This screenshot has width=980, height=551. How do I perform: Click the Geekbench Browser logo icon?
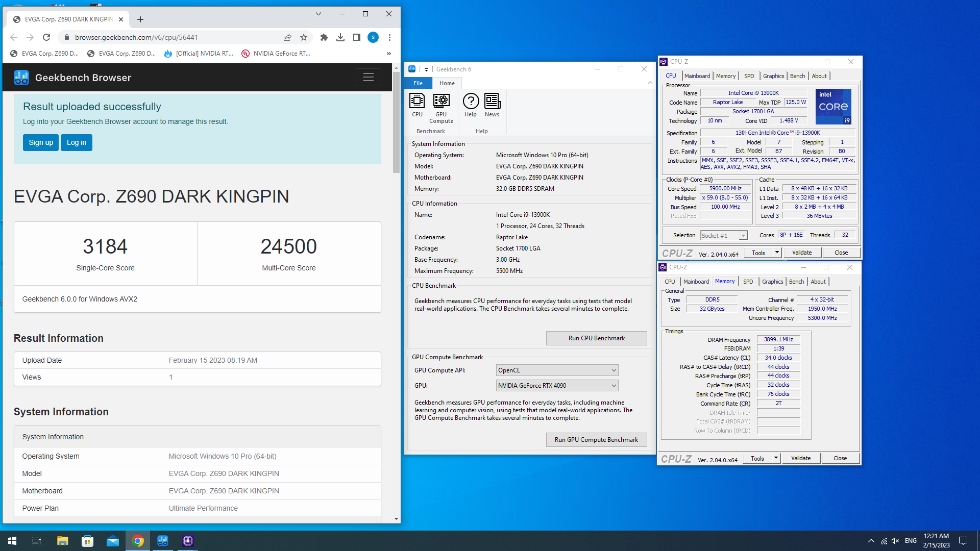pyautogui.click(x=21, y=78)
